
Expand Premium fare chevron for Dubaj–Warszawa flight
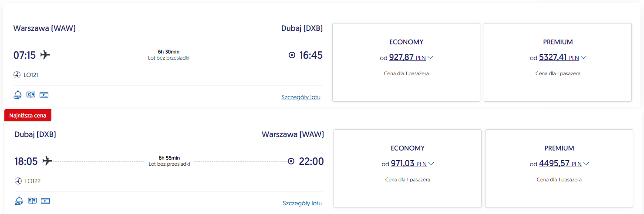click(x=586, y=164)
